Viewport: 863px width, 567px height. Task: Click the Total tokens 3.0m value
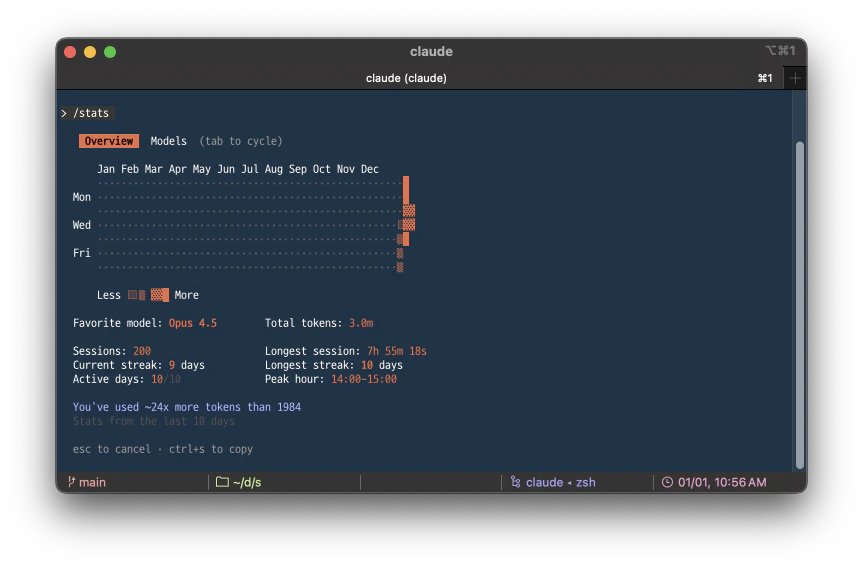pyautogui.click(x=361, y=323)
